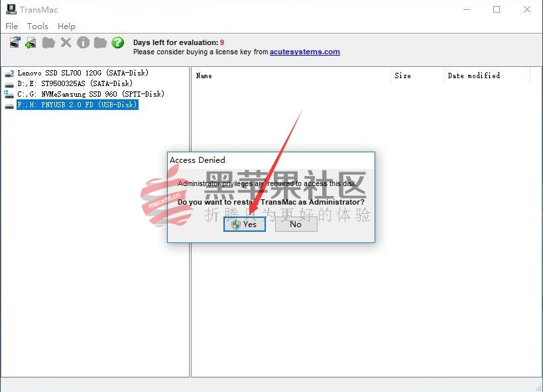The width and height of the screenshot is (543, 392).
Task: Select F:,H: PNYUSB 2.0 FD disk
Action: (78, 105)
